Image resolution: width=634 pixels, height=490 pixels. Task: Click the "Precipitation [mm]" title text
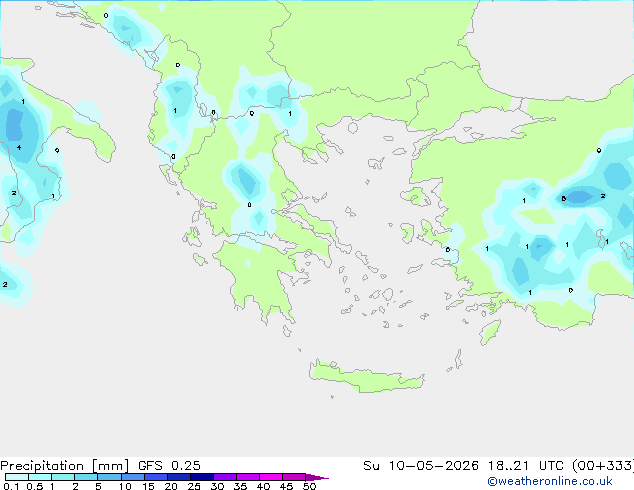(x=64, y=466)
